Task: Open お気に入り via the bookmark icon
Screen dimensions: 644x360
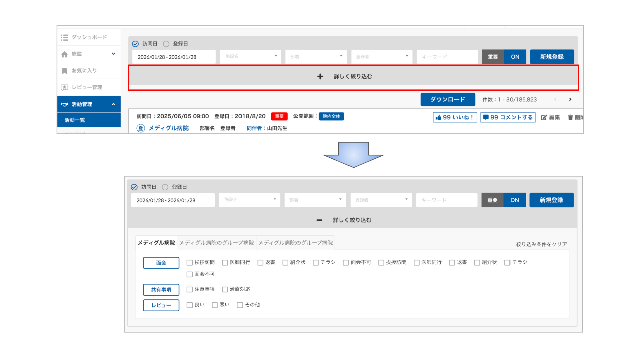Action: [x=64, y=70]
